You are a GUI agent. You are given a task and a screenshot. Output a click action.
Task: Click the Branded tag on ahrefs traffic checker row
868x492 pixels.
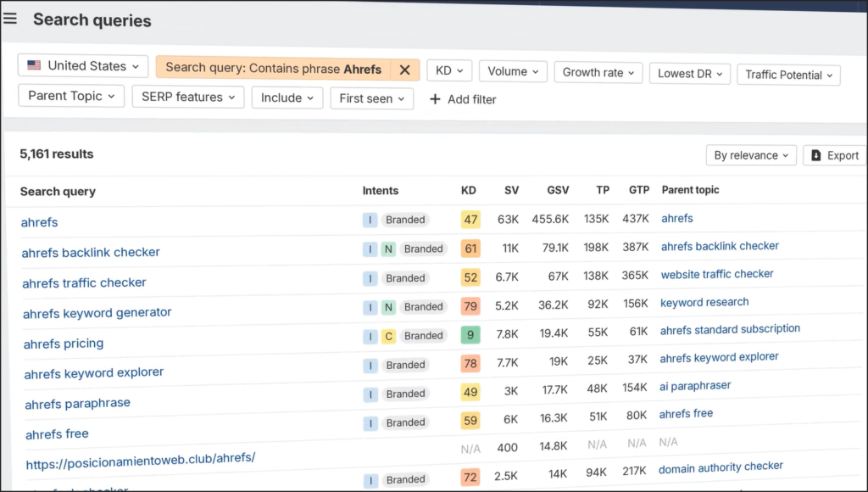click(x=405, y=278)
